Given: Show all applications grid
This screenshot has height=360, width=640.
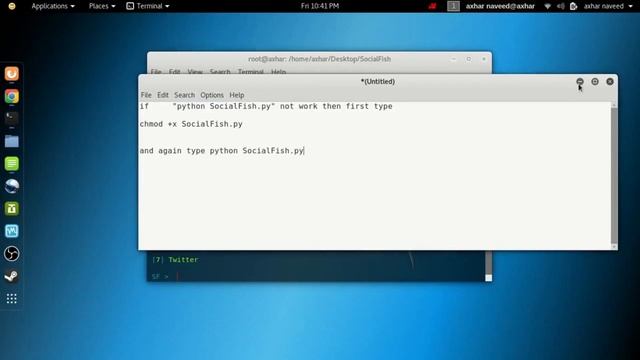Looking at the screenshot, I should [12, 299].
